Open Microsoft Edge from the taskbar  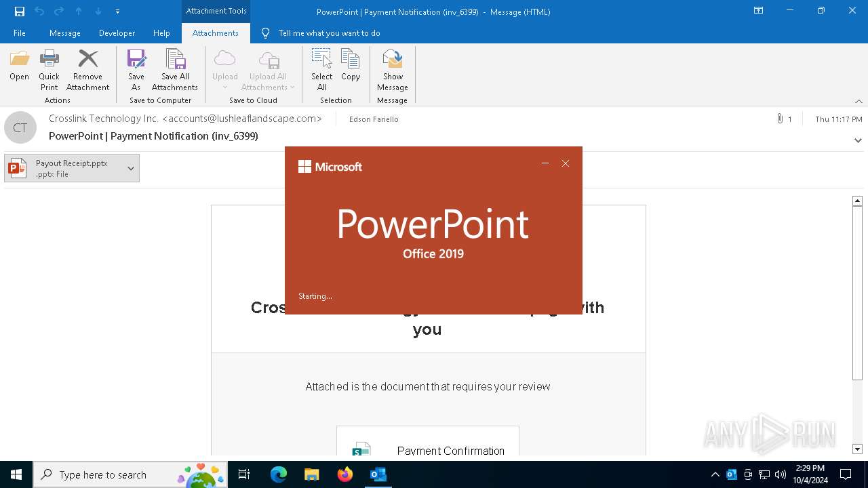click(279, 474)
